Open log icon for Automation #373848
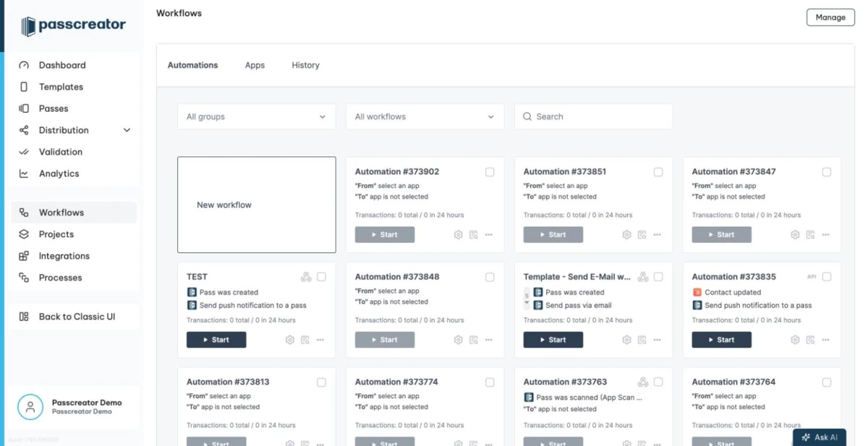This screenshot has height=446, width=868. 473,340
